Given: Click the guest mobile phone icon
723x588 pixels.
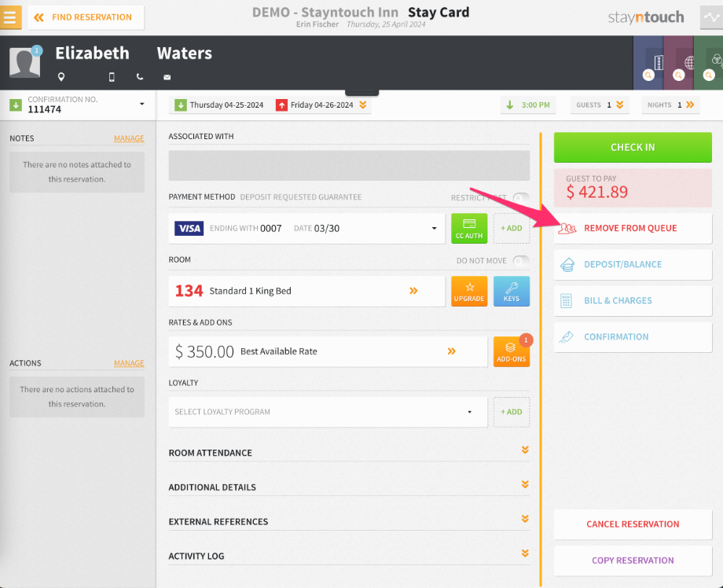Looking at the screenshot, I should [112, 77].
